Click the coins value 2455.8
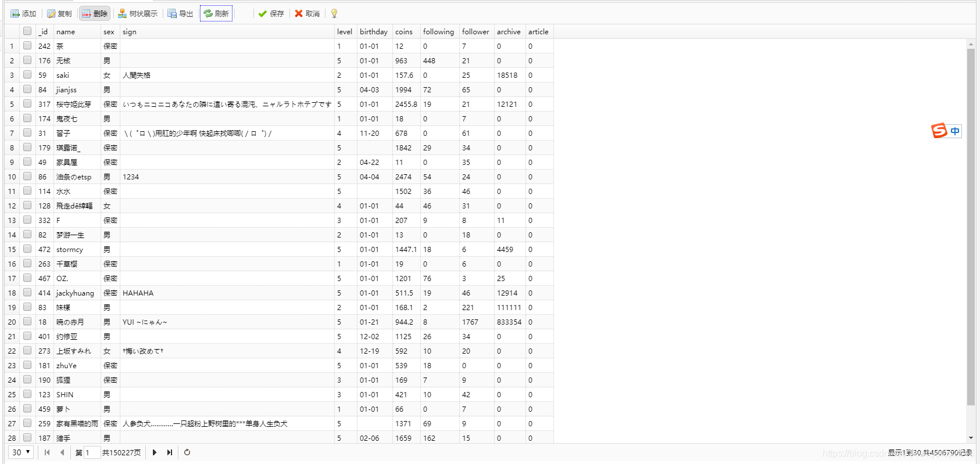 point(406,104)
